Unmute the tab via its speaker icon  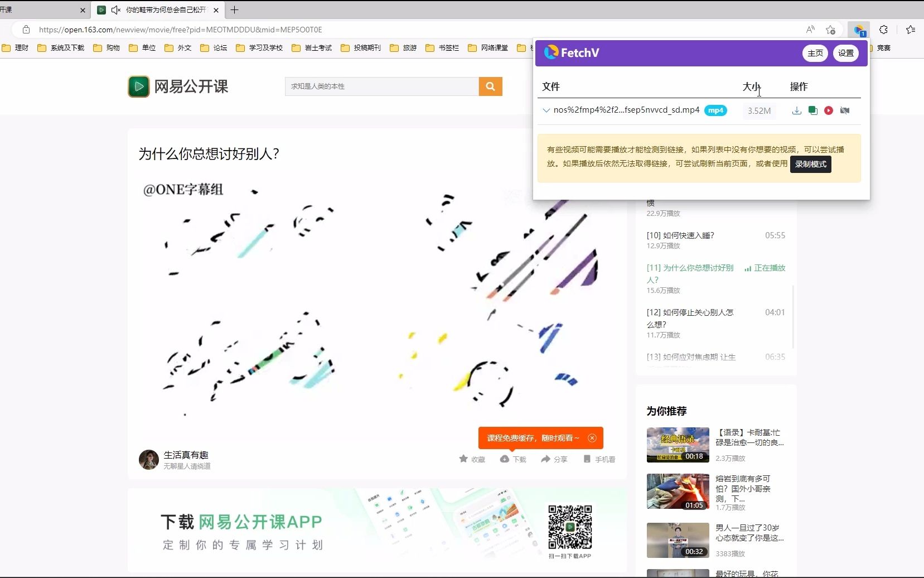[116, 10]
